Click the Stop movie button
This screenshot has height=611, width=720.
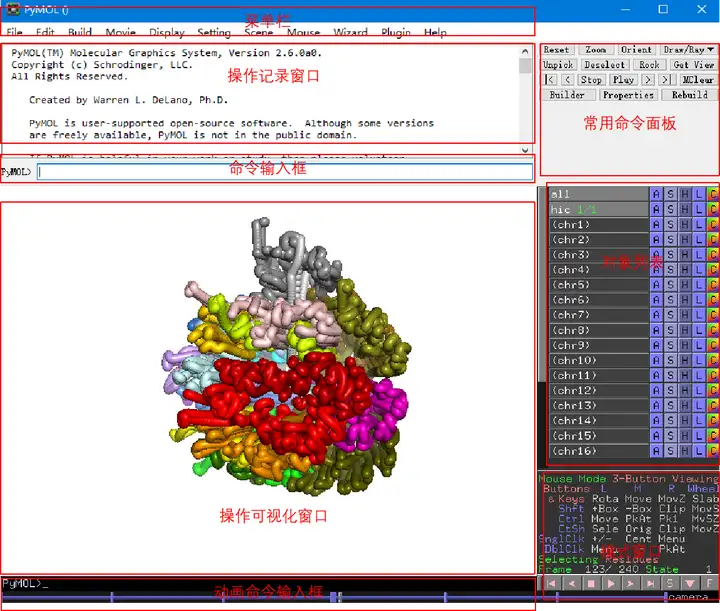(x=591, y=80)
